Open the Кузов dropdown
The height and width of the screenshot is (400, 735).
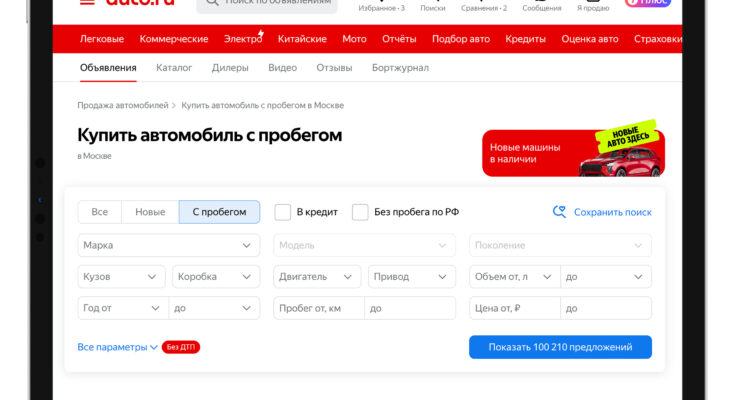tap(121, 277)
